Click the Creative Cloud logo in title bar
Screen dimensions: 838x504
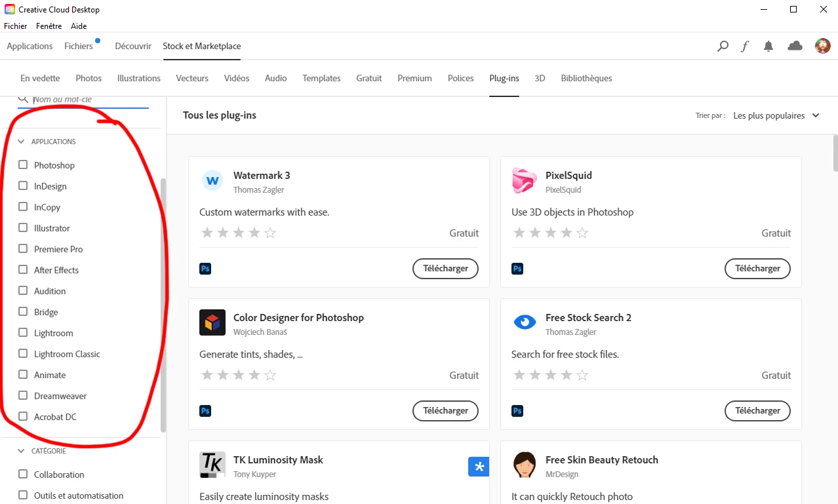[x=10, y=9]
